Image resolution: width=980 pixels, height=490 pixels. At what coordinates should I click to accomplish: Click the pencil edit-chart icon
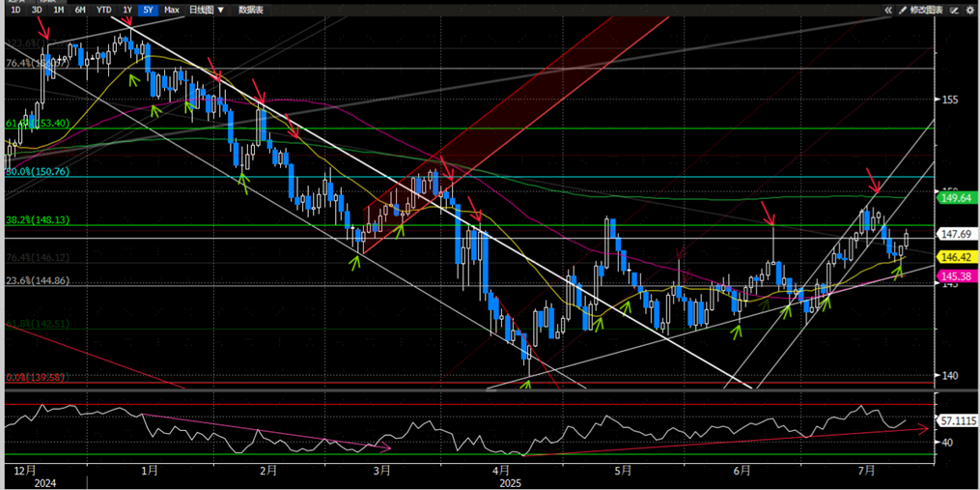[903, 10]
